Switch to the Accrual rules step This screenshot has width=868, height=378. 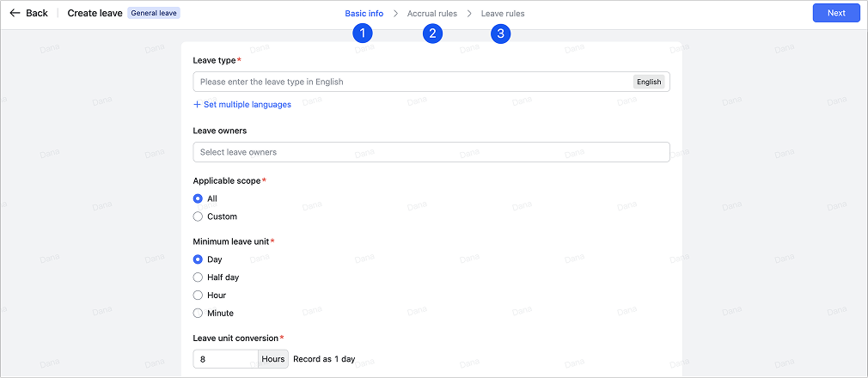(x=432, y=14)
